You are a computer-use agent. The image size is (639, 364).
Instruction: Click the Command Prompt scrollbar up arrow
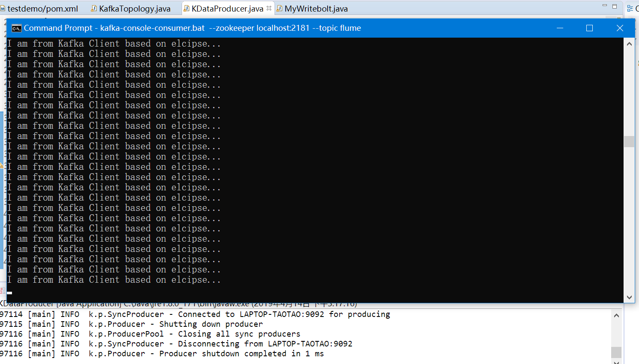pyautogui.click(x=629, y=44)
